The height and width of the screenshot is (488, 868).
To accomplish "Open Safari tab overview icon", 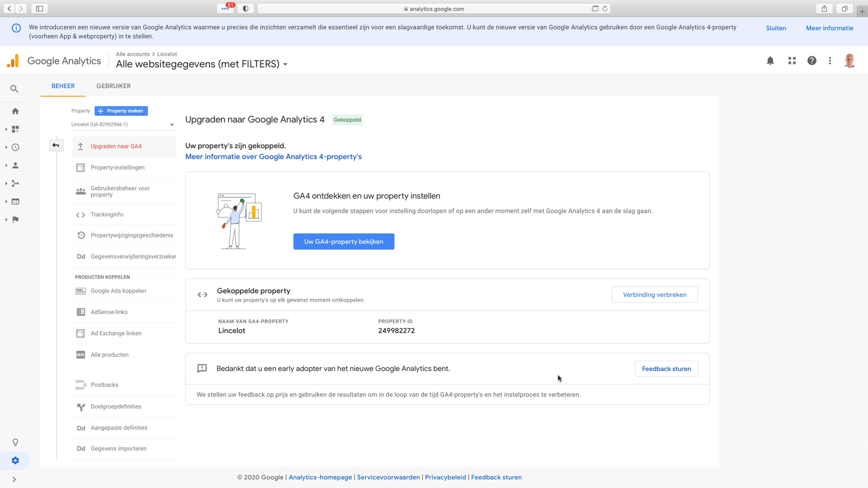I will coord(845,8).
